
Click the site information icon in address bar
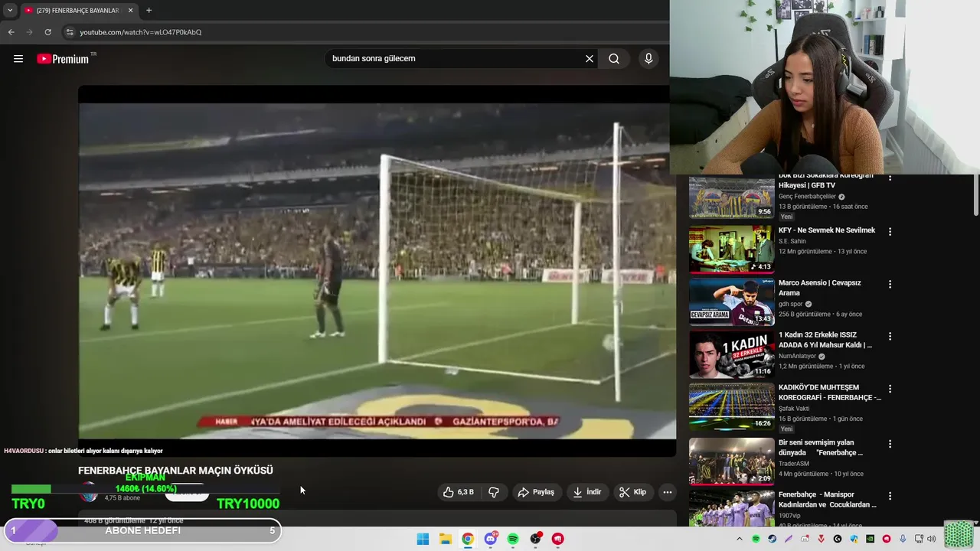[x=70, y=32]
